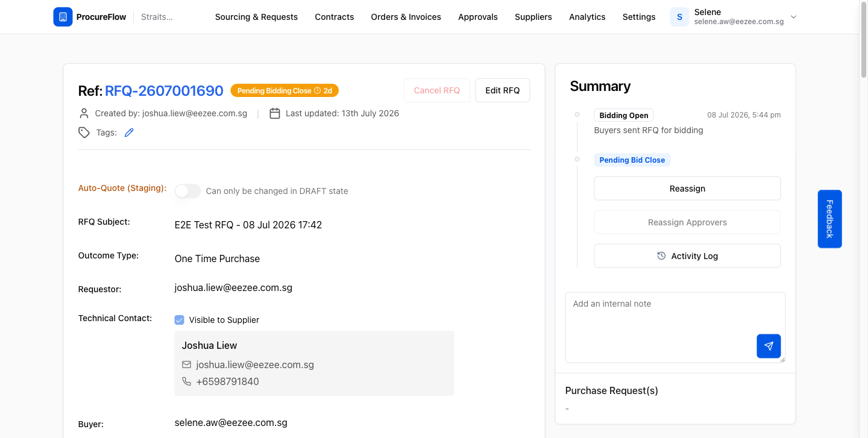The width and height of the screenshot is (868, 438).
Task: Open the RFQ-2607001690 reference link
Action: (164, 91)
